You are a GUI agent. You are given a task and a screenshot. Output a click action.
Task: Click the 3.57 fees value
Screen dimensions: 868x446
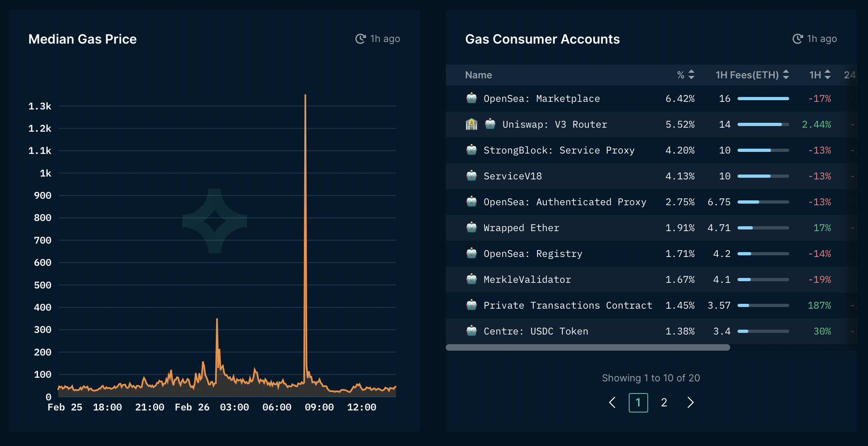[x=719, y=305]
